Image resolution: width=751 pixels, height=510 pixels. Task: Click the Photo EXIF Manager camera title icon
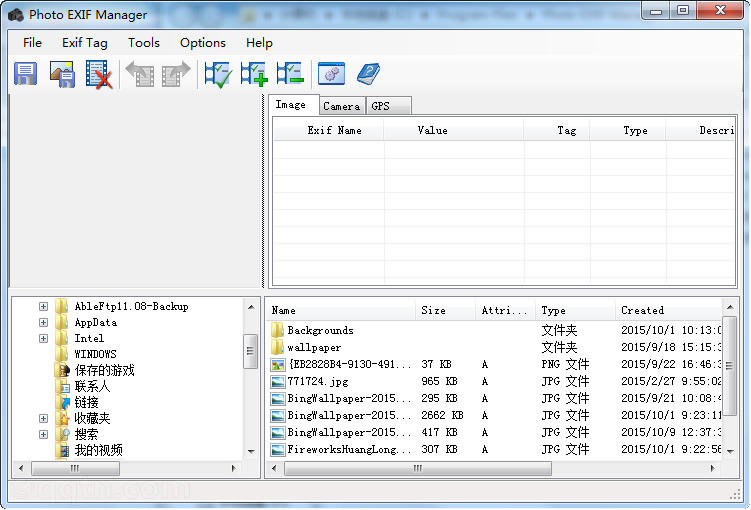click(x=16, y=15)
